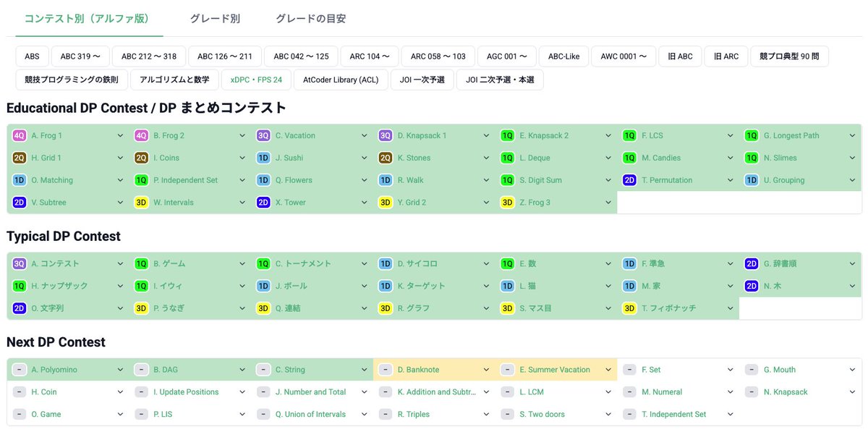
Task: Click the 3D badge beside W. Intervals
Action: click(142, 203)
